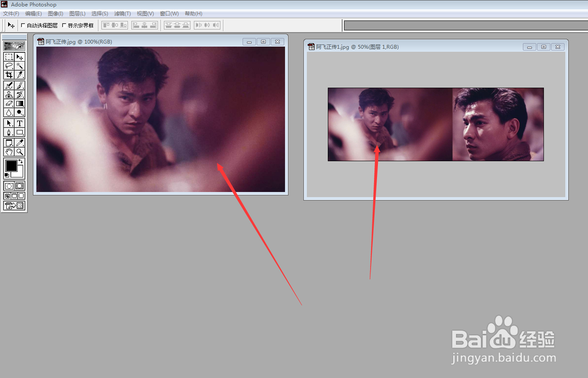This screenshot has width=588, height=378.
Task: Open the 滤镜(T) menu
Action: tap(122, 14)
